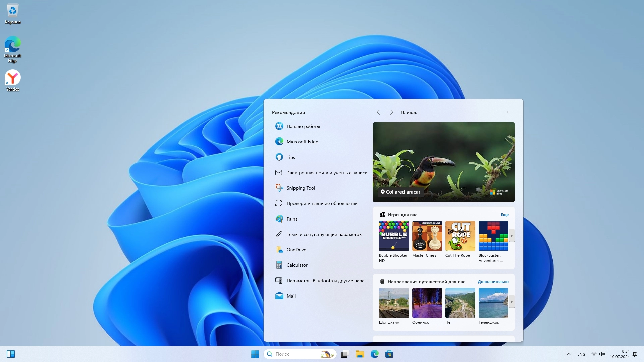Viewport: 644px width, 362px height.
Task: Open File Explorer from the taskbar
Action: coord(360,354)
